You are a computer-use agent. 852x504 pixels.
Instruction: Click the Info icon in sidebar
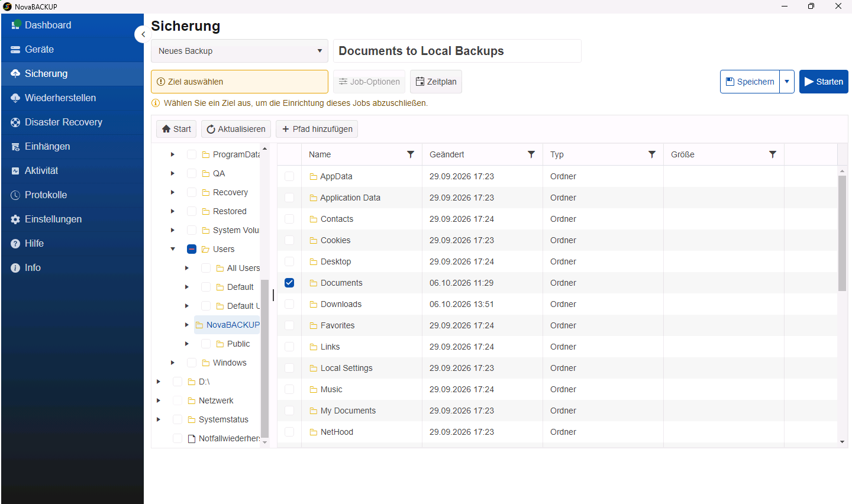pyautogui.click(x=15, y=268)
